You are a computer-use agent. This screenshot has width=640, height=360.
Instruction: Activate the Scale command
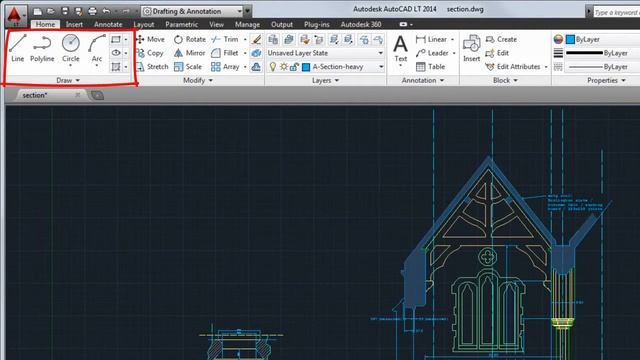[188, 67]
